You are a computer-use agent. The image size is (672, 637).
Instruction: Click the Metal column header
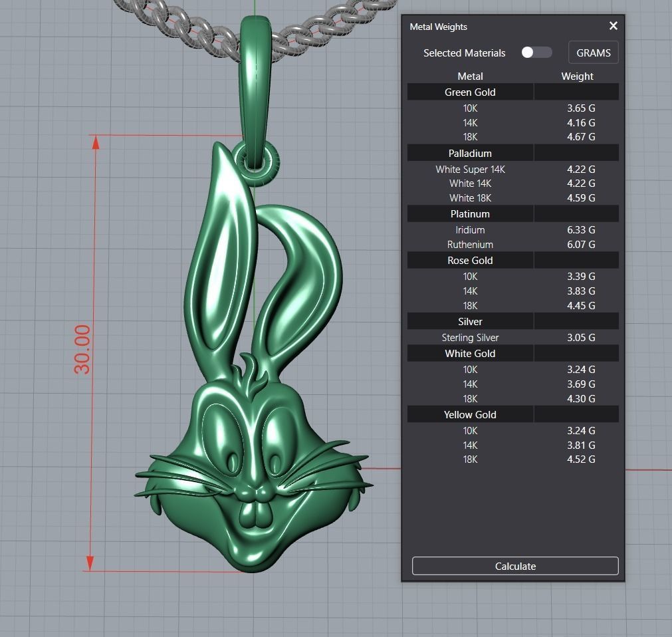point(470,76)
